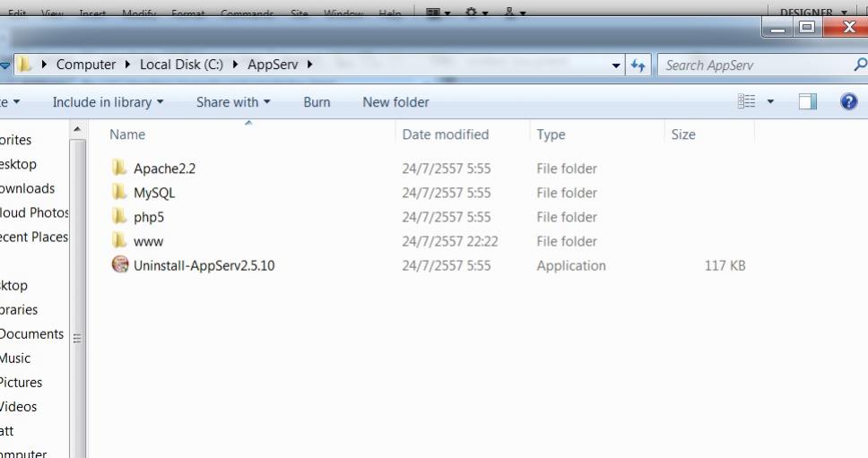Viewport: 868px width, 458px height.
Task: Open the DESIGNER workspace dropdown in Dreamweaver
Action: (813, 13)
